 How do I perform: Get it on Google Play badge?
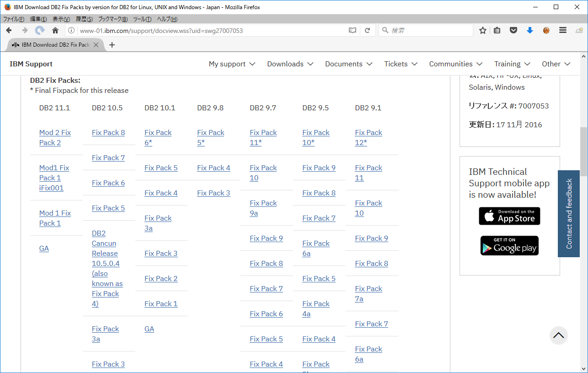(509, 246)
